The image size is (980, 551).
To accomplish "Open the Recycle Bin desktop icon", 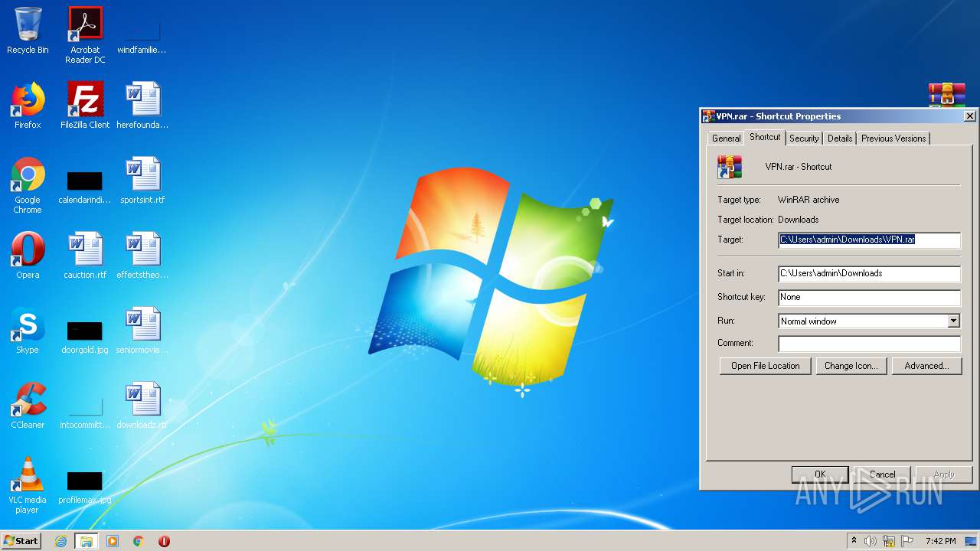I will [28, 31].
